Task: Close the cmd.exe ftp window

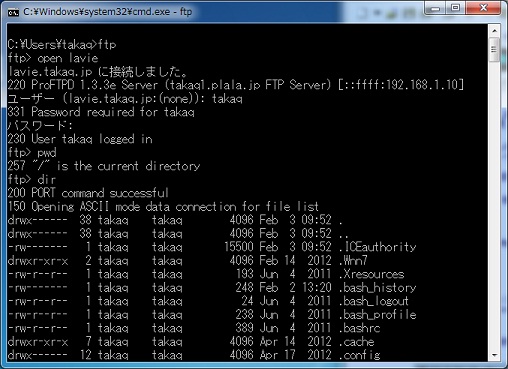Action: click(483, 8)
